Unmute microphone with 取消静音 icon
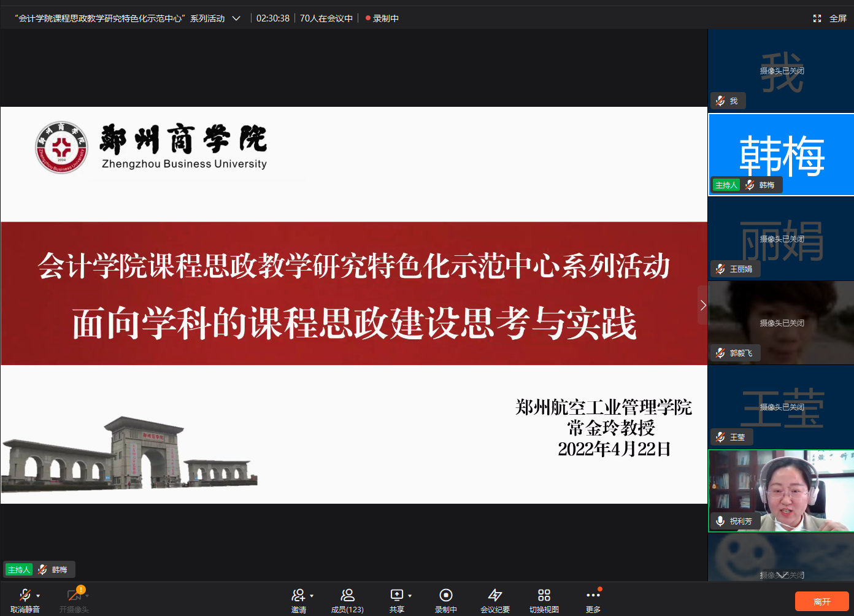Image resolution: width=854 pixels, height=616 pixels. [x=25, y=596]
